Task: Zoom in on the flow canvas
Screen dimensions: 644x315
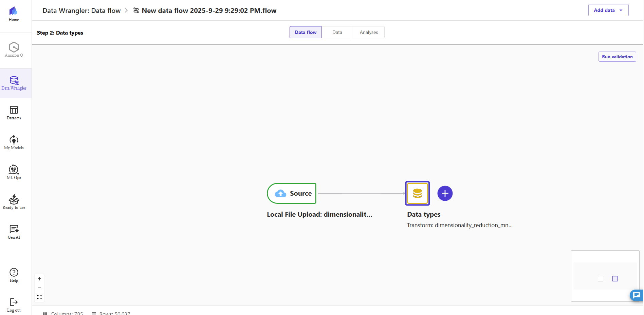Action: (x=39, y=279)
